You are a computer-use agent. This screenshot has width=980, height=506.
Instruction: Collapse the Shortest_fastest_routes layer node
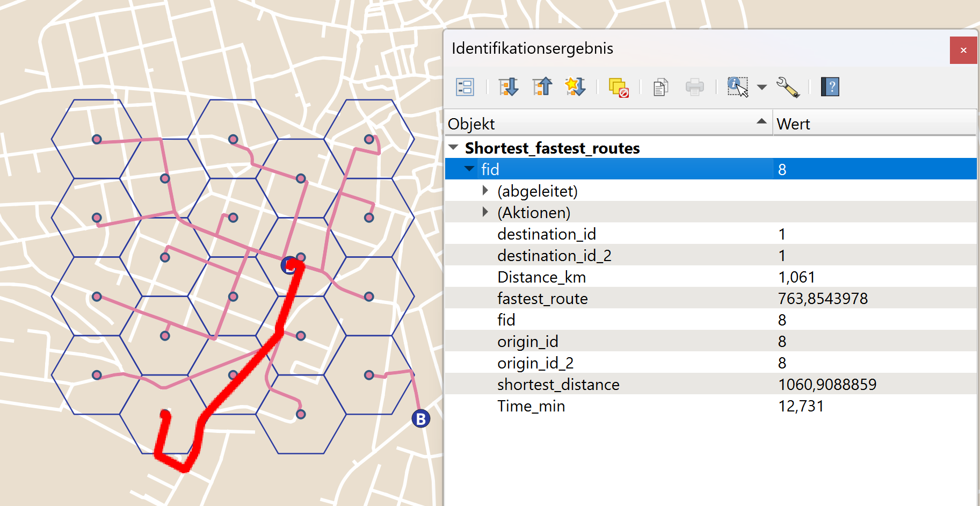click(x=454, y=148)
